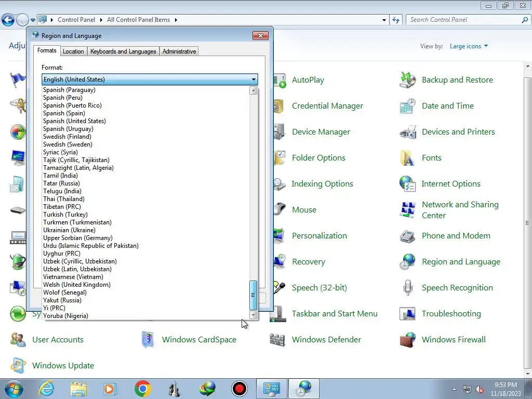Switch to the Keyboards and Languages tab
Screen dimensions: 532x399
point(123,51)
